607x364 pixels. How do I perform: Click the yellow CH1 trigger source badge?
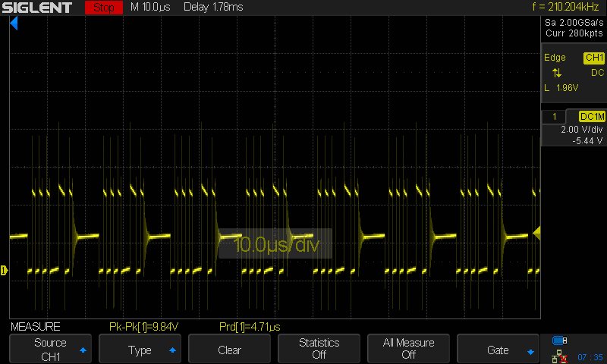(594, 58)
